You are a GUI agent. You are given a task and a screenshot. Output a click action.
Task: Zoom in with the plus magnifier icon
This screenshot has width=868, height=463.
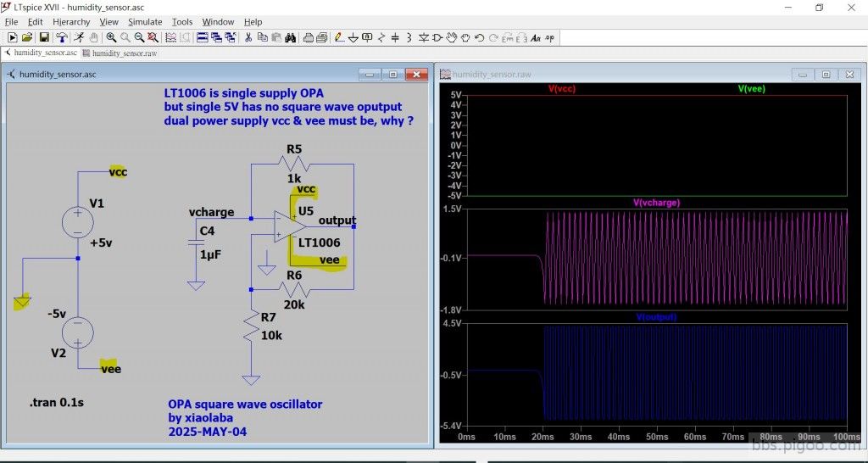[111, 37]
